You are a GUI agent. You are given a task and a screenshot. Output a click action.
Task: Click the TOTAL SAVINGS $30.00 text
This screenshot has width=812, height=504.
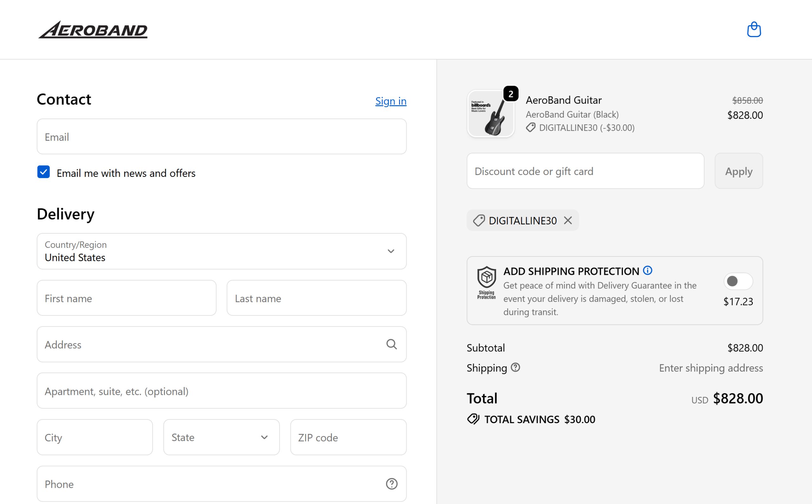(540, 419)
